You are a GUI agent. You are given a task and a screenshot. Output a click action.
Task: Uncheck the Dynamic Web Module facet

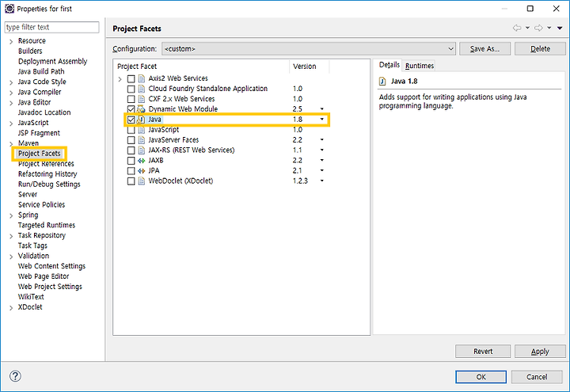[x=131, y=109]
